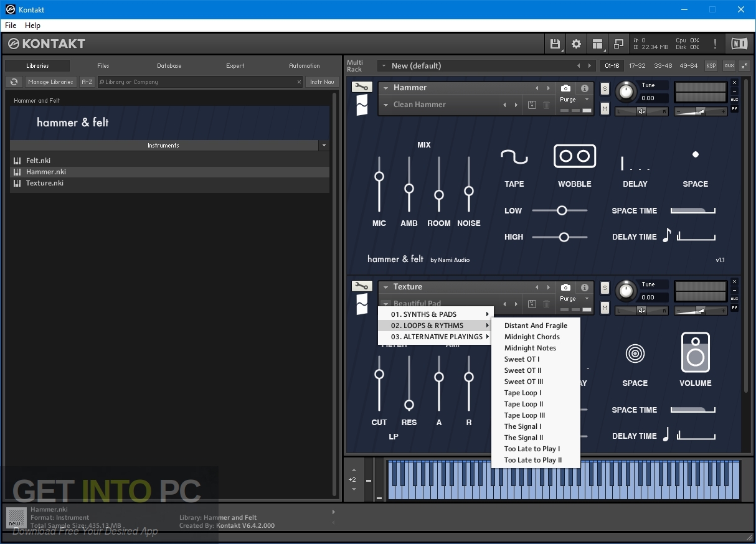
Task: Open Hammer instrument edit wrench
Action: coord(362,87)
